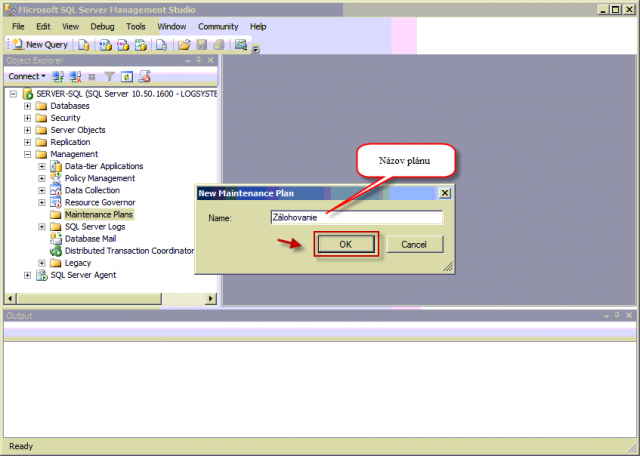Screen dimensions: 640x456
Task: Click the Policy Management icon
Action: tap(56, 178)
